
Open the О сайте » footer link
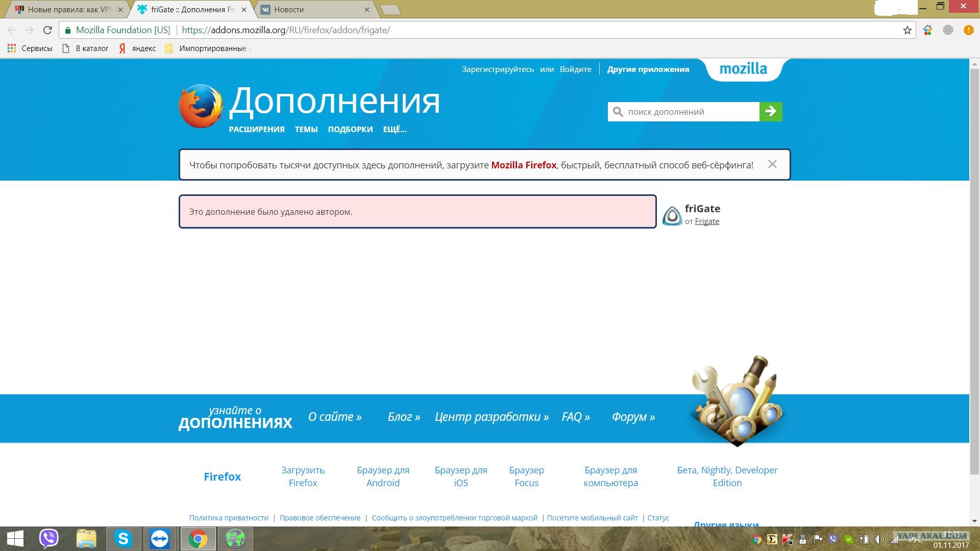coord(335,417)
